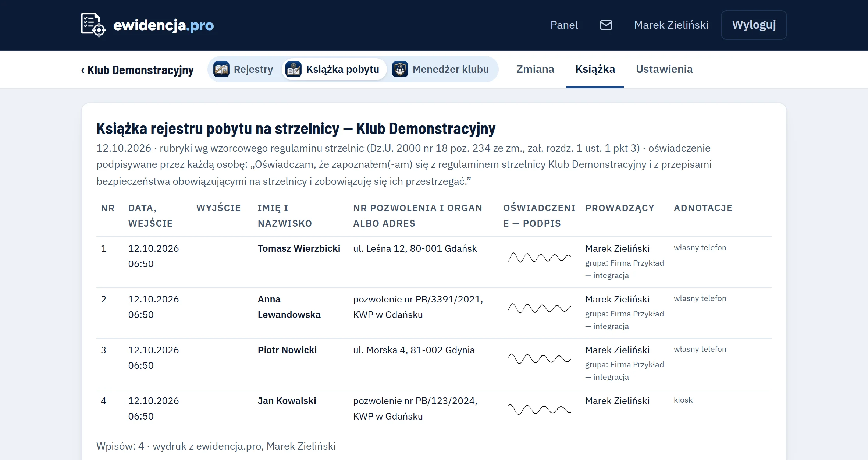Click the Rejestry book icon
Image resolution: width=868 pixels, height=460 pixels.
pos(221,69)
